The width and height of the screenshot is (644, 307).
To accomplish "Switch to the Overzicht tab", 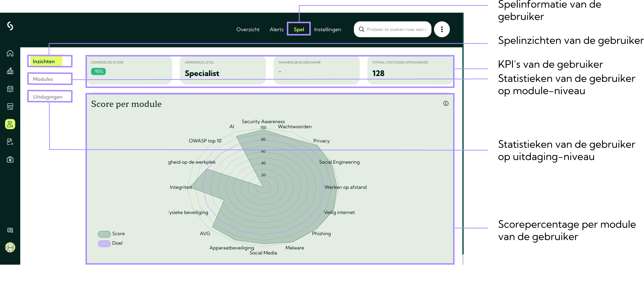I will [x=248, y=30].
